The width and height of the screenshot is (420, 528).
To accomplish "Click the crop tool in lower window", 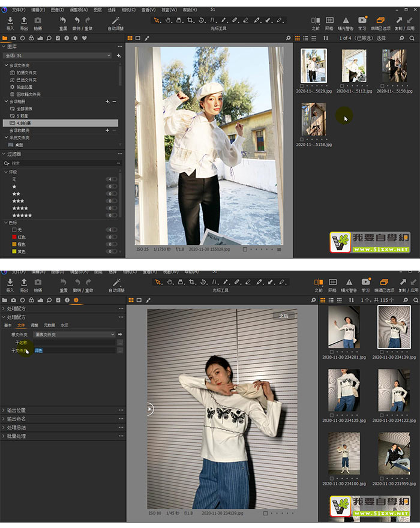I will (x=192, y=282).
